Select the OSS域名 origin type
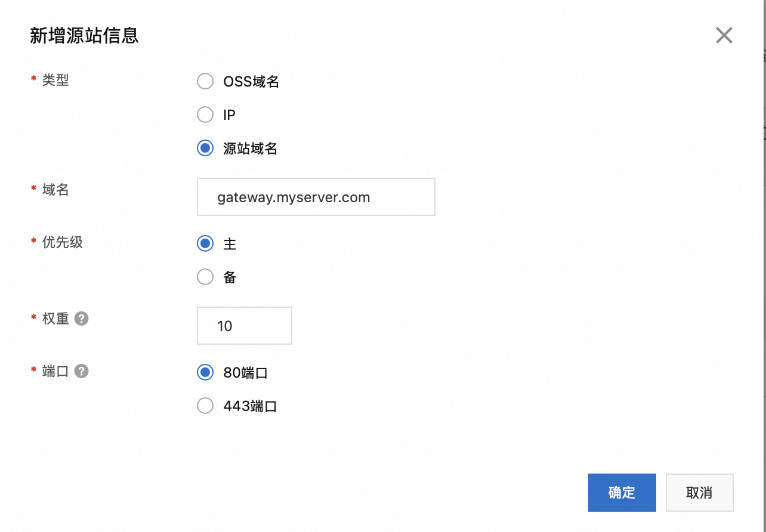 point(205,81)
